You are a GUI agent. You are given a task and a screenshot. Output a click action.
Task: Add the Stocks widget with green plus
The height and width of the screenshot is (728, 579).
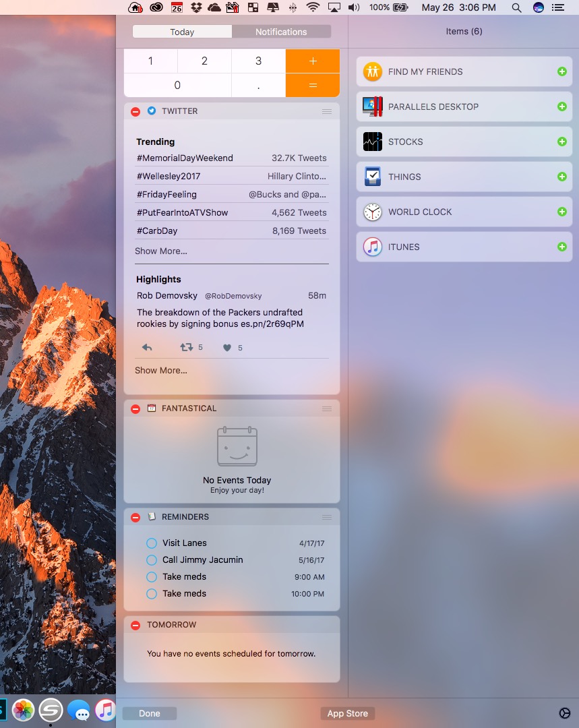pos(562,142)
